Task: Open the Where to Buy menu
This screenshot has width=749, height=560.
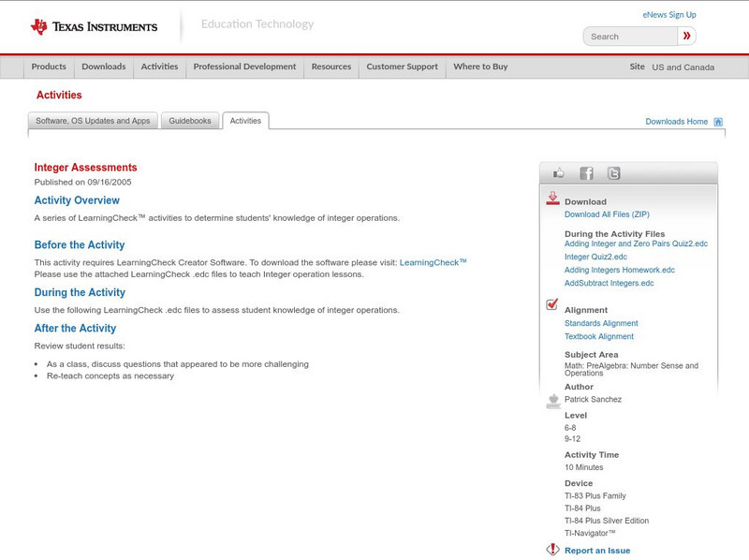Action: (483, 66)
